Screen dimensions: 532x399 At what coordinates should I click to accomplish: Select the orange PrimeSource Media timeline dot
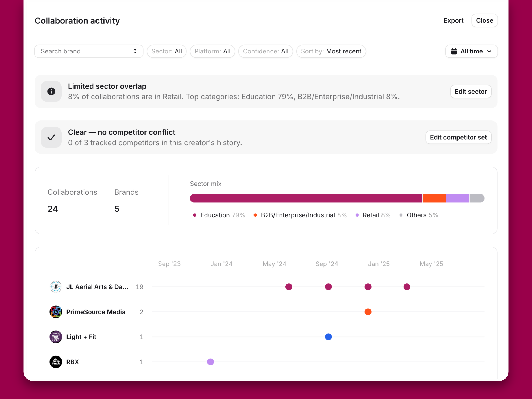[x=368, y=312]
